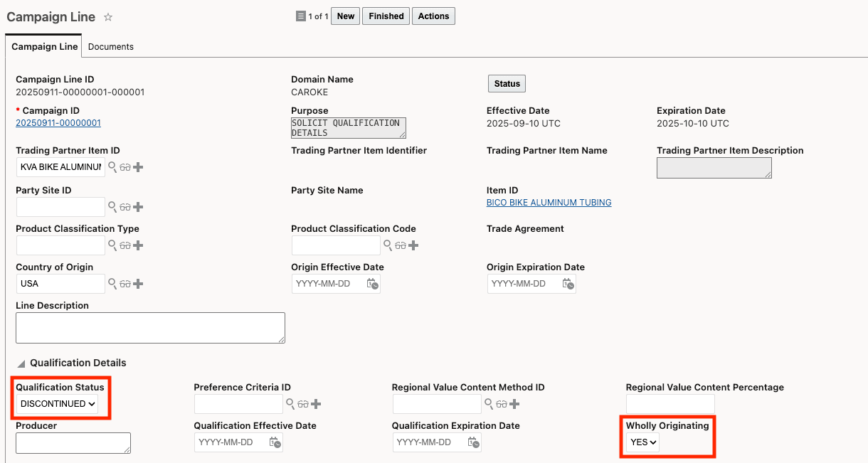Image resolution: width=868 pixels, height=463 pixels.
Task: Click the Status button
Action: pyautogui.click(x=507, y=84)
